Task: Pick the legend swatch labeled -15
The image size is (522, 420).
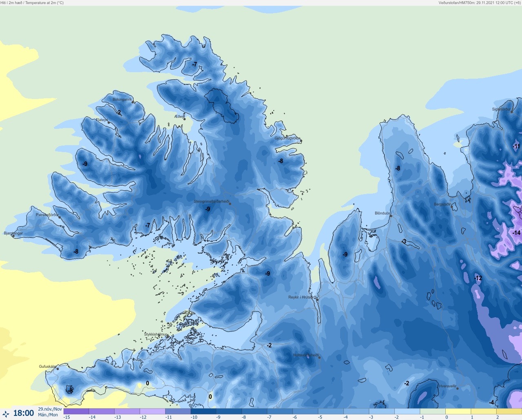Action: pyautogui.click(x=76, y=412)
